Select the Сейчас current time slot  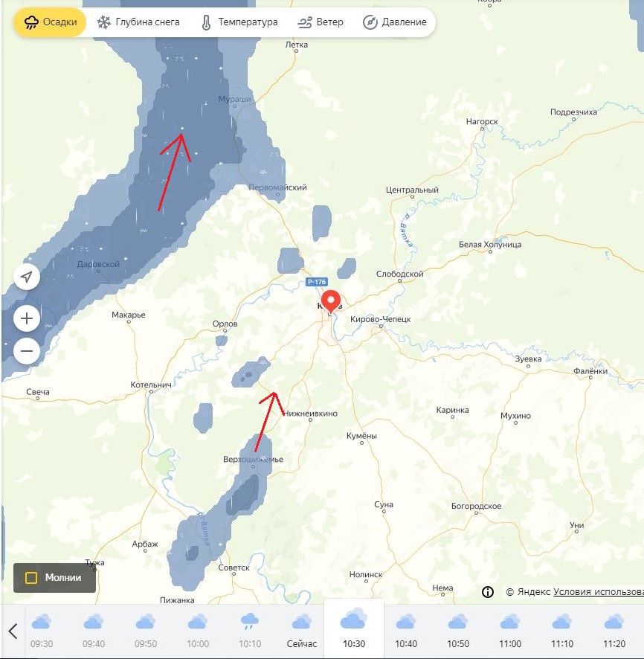click(x=301, y=631)
